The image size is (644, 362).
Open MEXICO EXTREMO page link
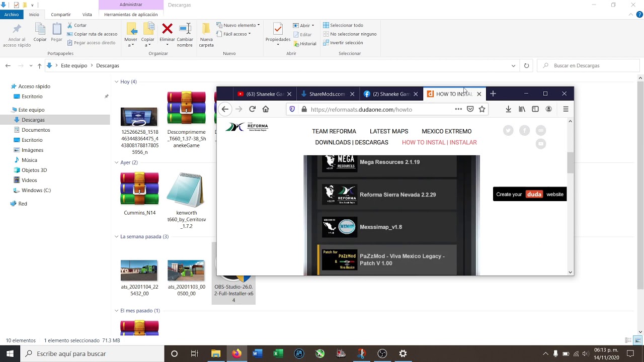pos(447,131)
